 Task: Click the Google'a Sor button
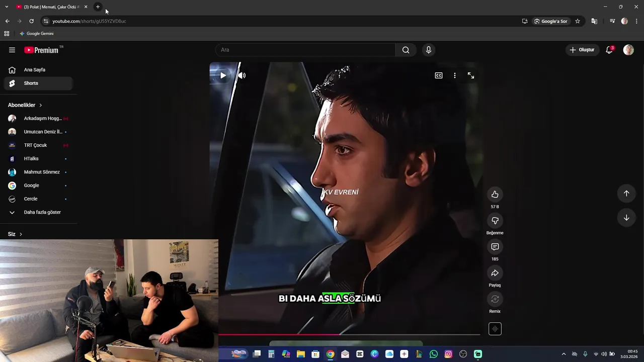coord(550,21)
